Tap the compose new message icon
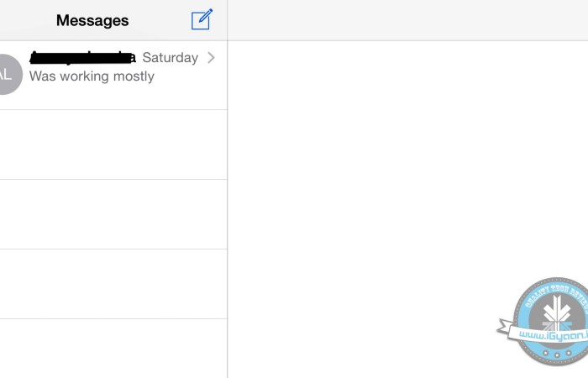Image resolution: width=588 pixels, height=378 pixels. [202, 19]
